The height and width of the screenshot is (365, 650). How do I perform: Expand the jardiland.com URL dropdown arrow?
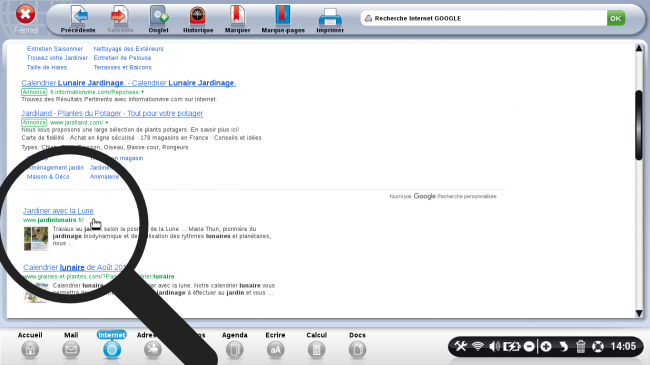[107, 123]
